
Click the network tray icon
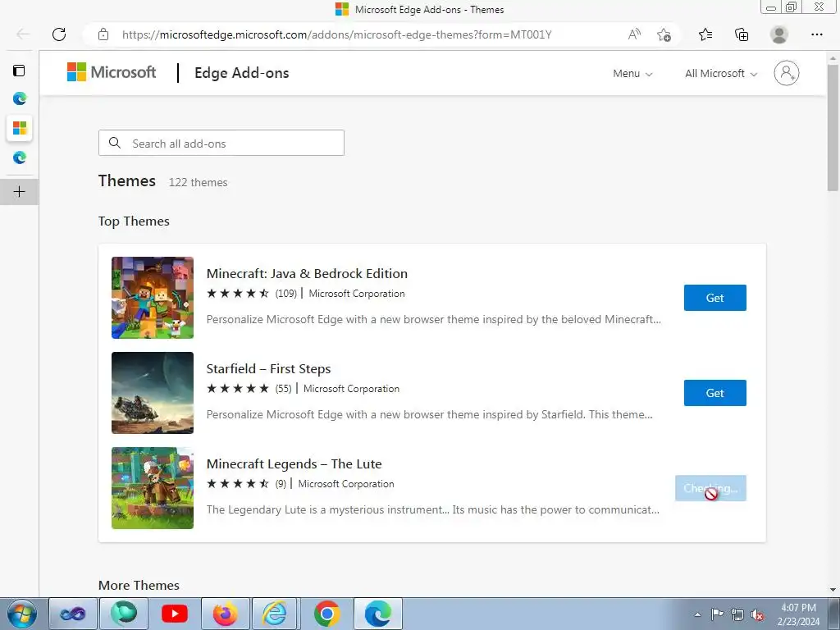pyautogui.click(x=737, y=614)
